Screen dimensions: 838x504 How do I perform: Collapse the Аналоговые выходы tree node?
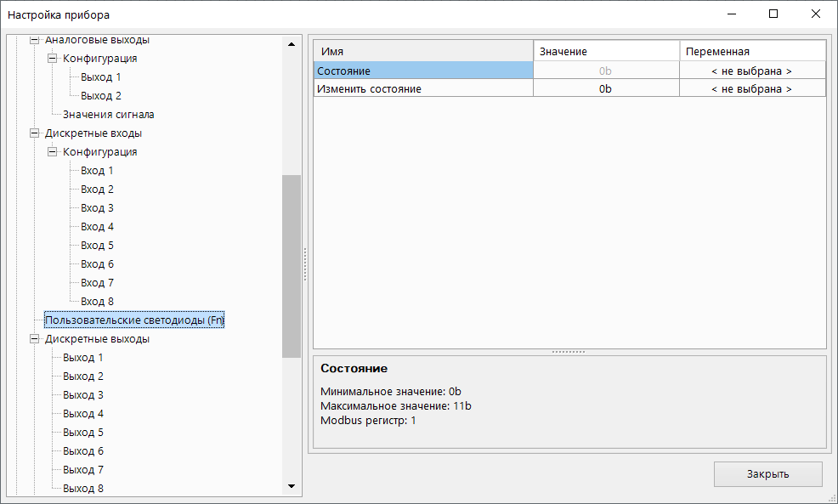point(35,40)
